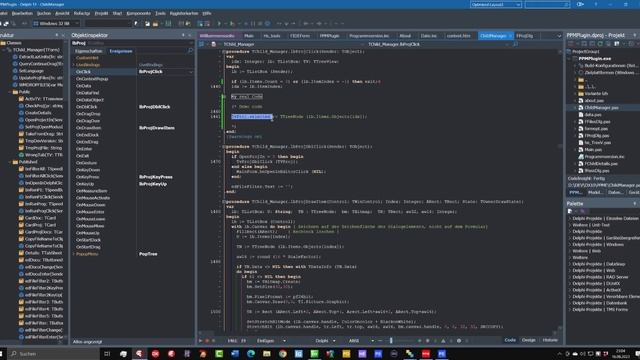
Task: Switch to Ereignisse tab in Objektinspektor
Action: click(x=121, y=51)
